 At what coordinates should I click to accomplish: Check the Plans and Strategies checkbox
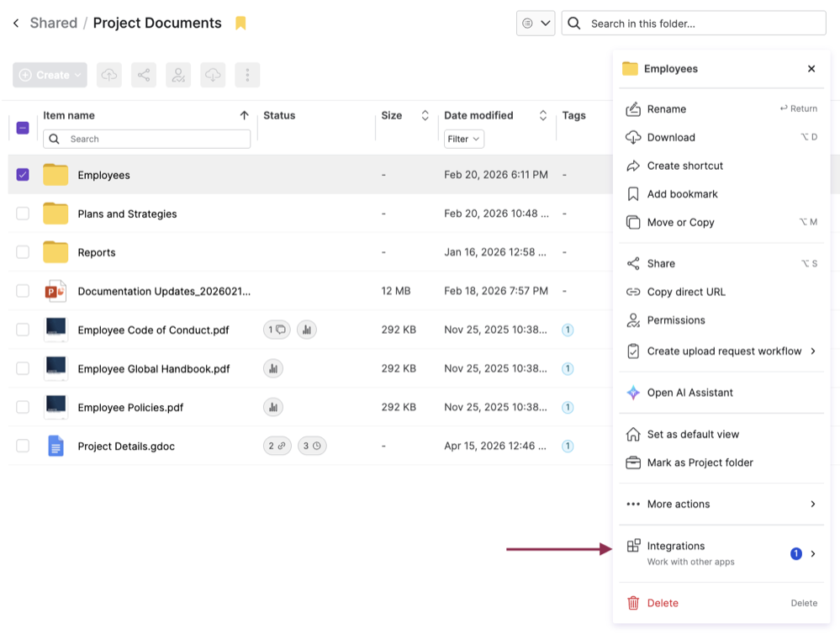click(23, 214)
